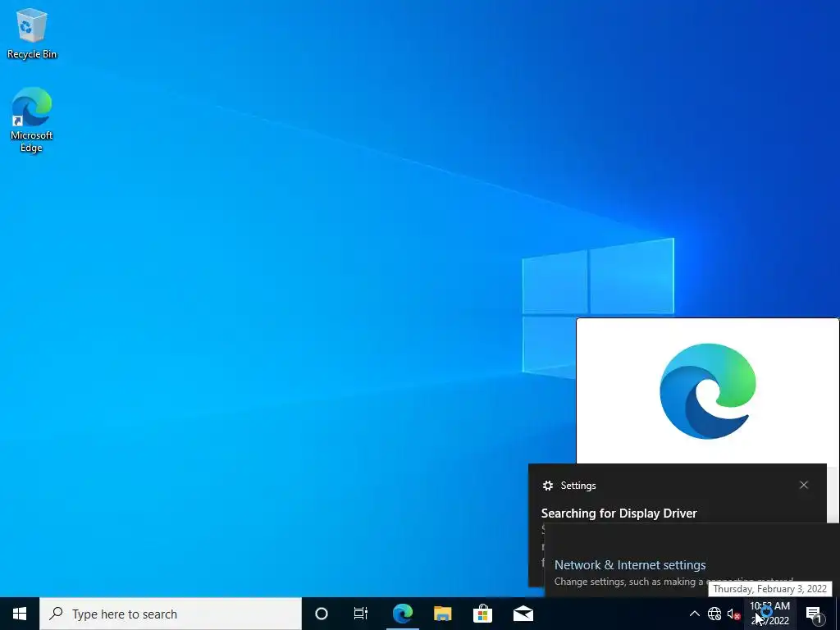
Task: Open Cortana from the taskbar
Action: (322, 614)
